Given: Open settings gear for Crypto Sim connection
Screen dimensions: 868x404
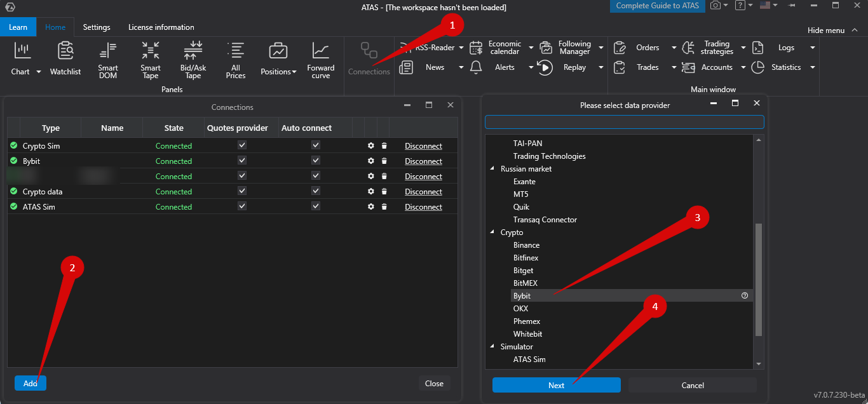Looking at the screenshot, I should coord(371,145).
